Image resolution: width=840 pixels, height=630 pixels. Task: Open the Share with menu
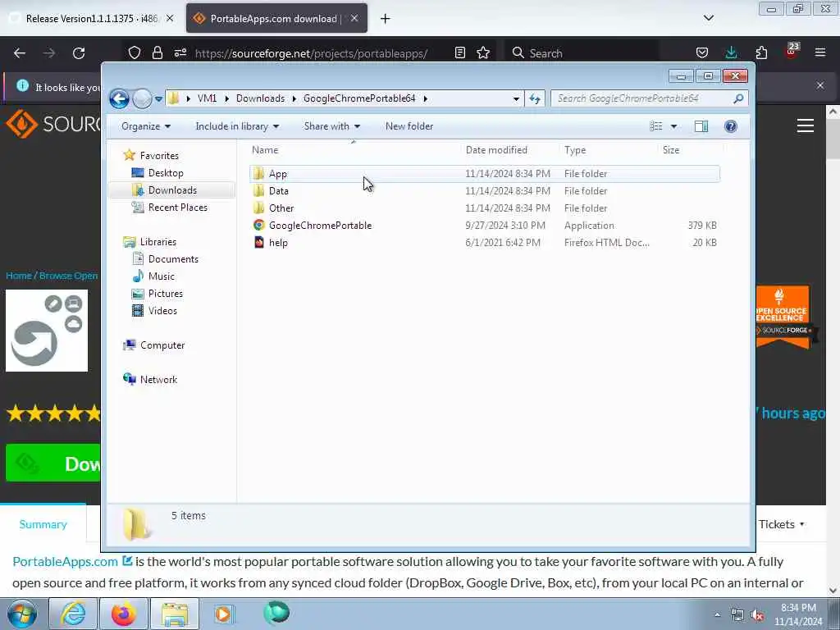[332, 126]
